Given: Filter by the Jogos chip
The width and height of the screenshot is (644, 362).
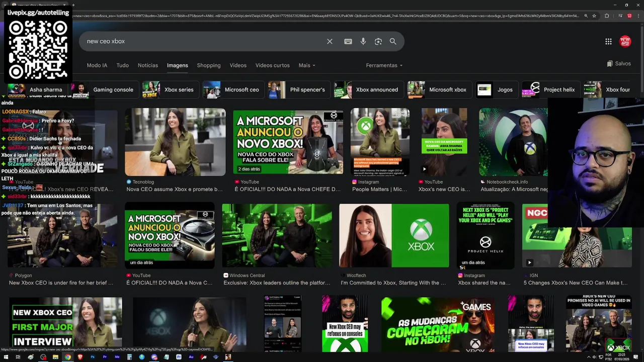Looking at the screenshot, I should (x=497, y=89).
